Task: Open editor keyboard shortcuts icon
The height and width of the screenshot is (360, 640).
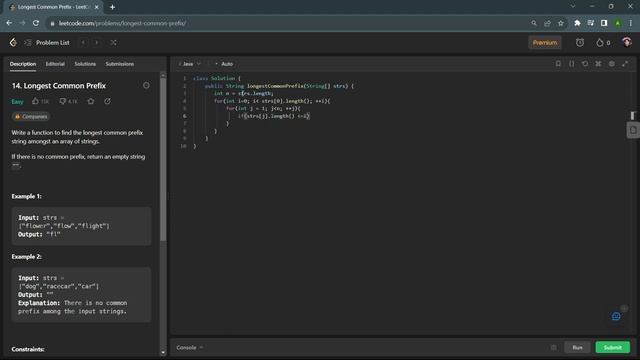Action: (598, 64)
